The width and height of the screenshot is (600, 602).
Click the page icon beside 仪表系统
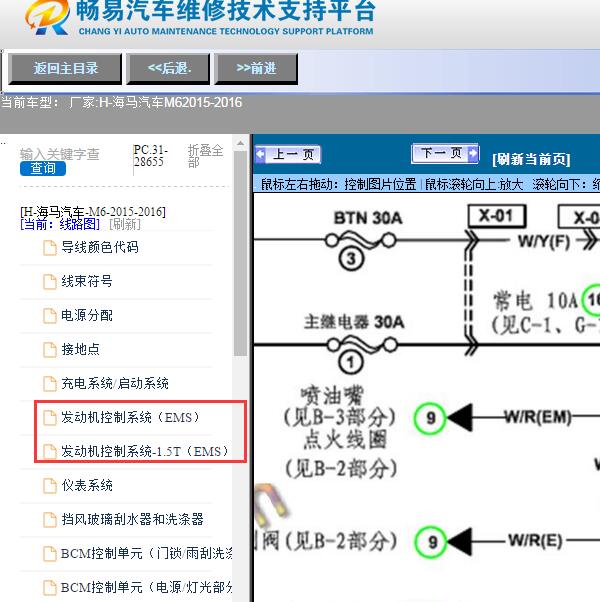pos(50,486)
